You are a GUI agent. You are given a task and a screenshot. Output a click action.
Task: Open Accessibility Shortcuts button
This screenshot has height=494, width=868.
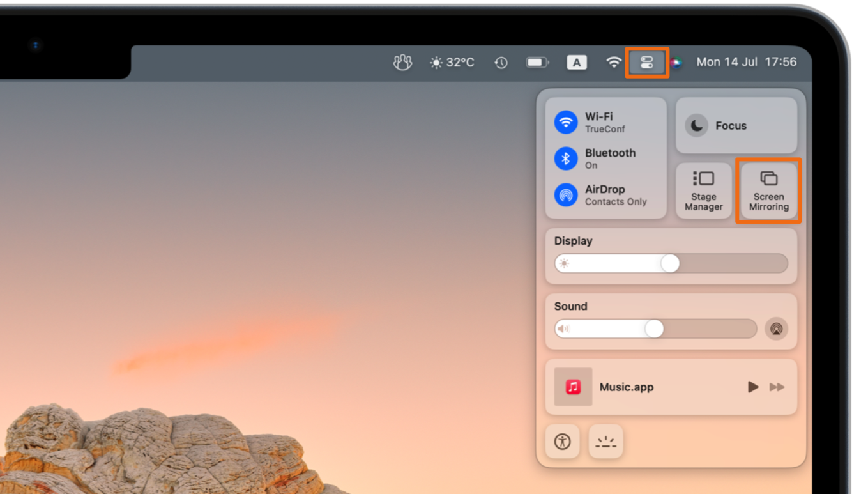[x=563, y=441]
